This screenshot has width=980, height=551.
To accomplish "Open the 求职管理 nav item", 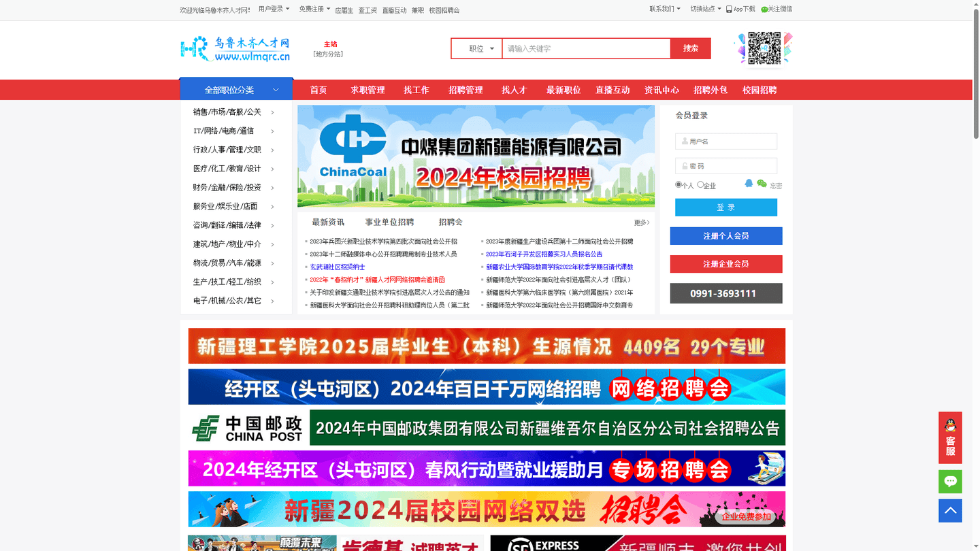I will [367, 90].
